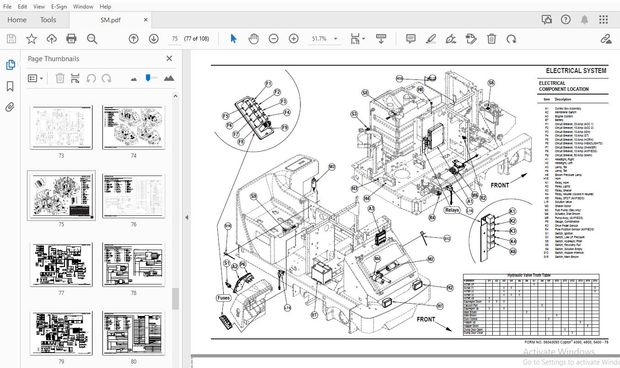Delete page with the trash icon in toolbar
Screen dimensions: 620x368
491,39
